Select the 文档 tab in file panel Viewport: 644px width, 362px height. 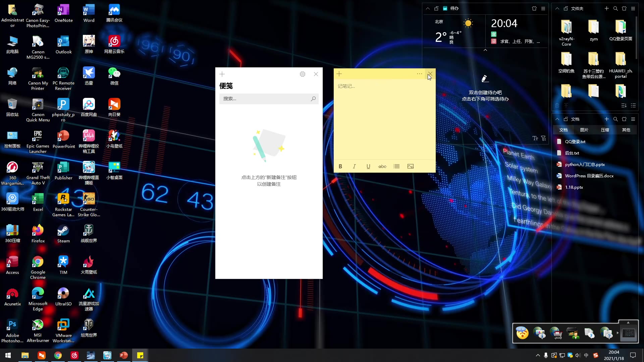point(564,129)
